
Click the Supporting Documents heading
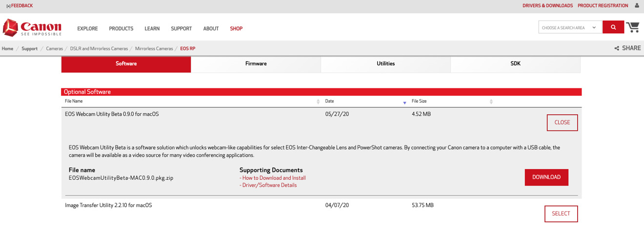[x=271, y=170]
